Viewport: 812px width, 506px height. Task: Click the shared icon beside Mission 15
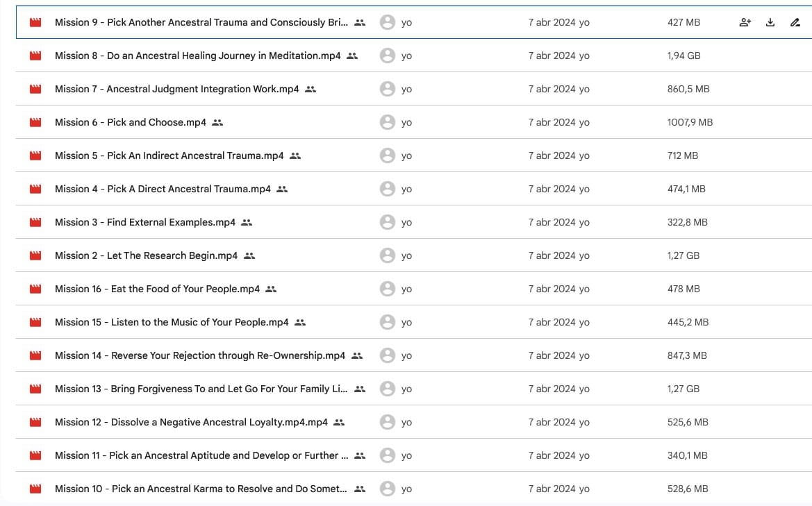coord(300,322)
